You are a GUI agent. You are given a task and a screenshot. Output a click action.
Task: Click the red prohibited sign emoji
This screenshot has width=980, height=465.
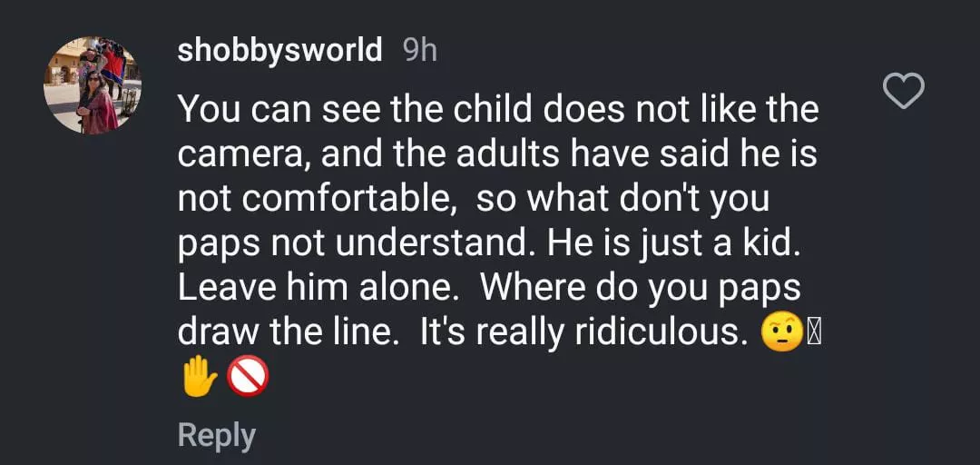(247, 377)
